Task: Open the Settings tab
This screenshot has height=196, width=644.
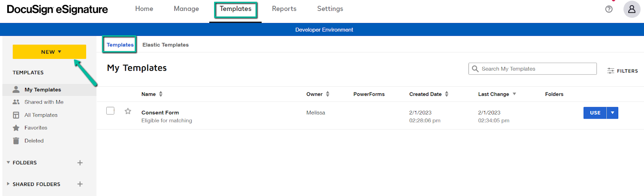Action: pyautogui.click(x=330, y=9)
